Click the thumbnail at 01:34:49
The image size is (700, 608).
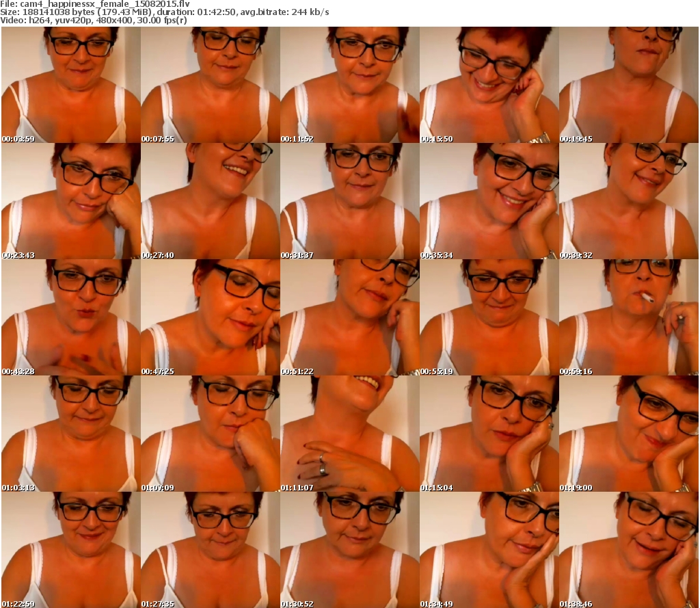click(489, 550)
